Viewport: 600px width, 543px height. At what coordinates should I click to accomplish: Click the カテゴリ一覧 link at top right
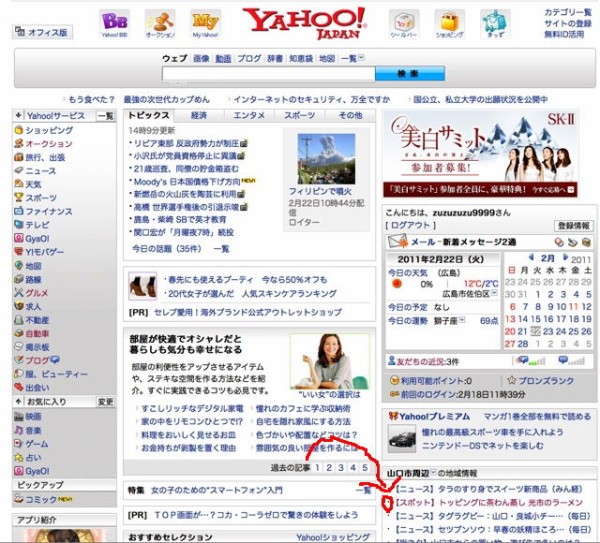coord(567,13)
